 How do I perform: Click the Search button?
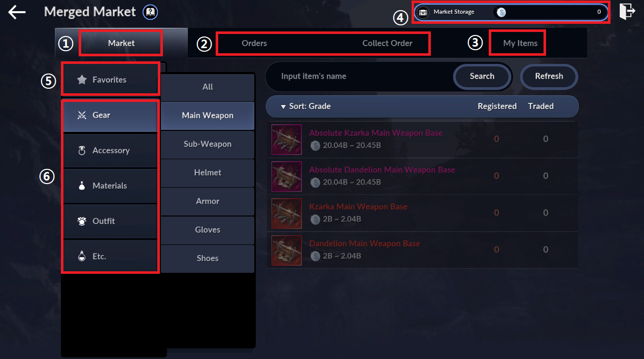(482, 76)
